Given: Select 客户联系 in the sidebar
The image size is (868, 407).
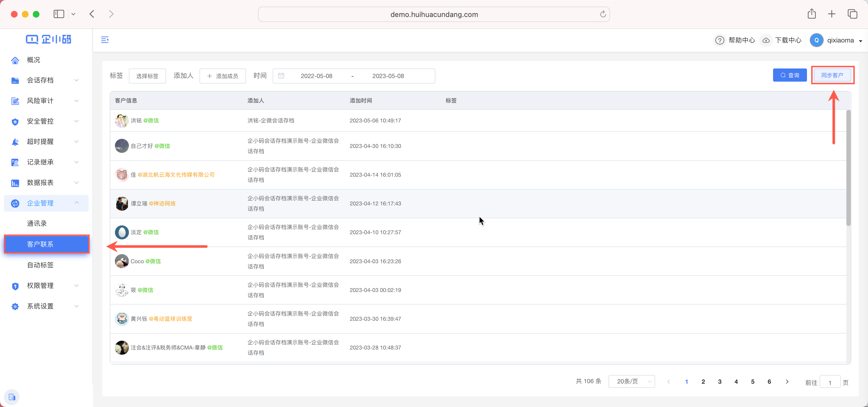Looking at the screenshot, I should (47, 244).
